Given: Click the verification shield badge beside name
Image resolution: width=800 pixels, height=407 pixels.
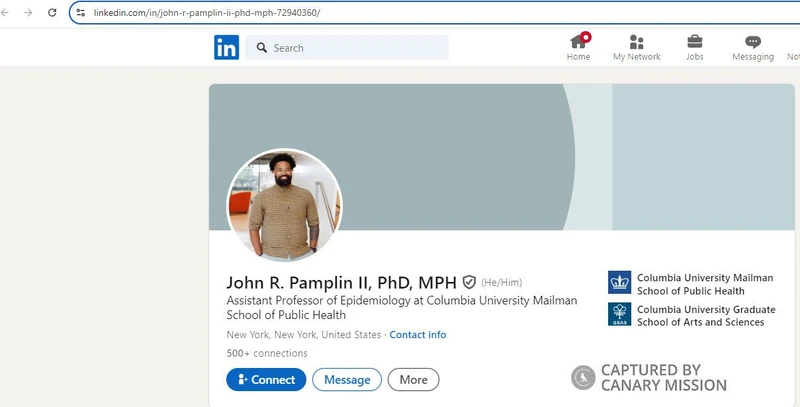Looking at the screenshot, I should (x=469, y=282).
